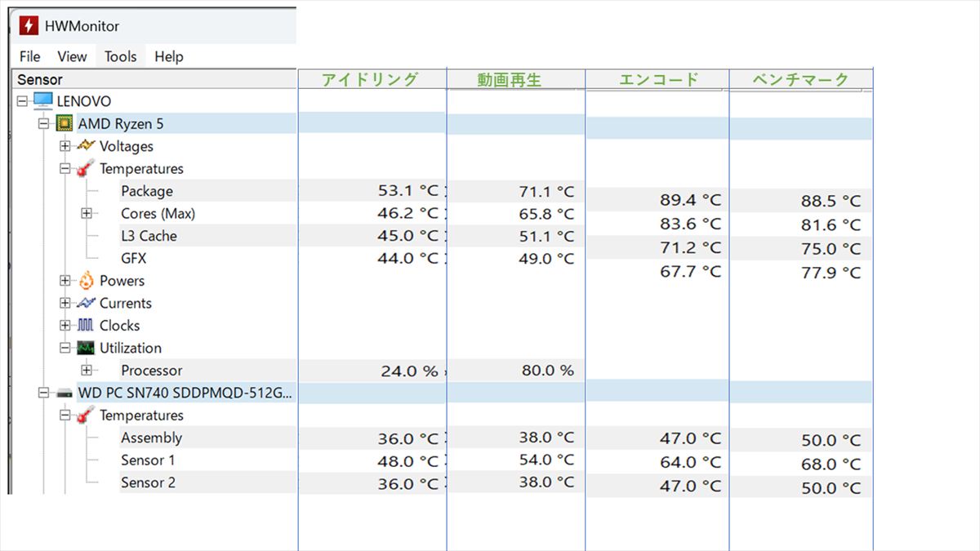Select the Package temperature row
980x551 pixels.
147,191
